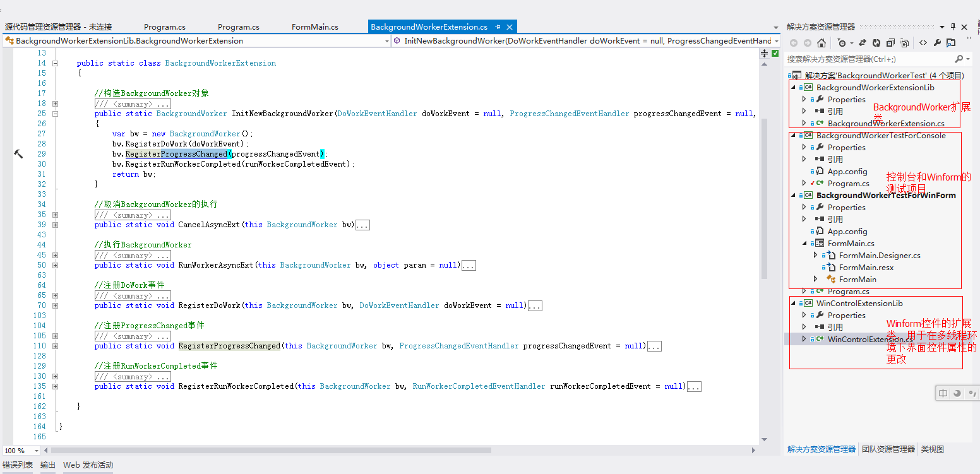Collapse the FormMain.cs node in the tree
The image size is (980, 474).
[804, 243]
